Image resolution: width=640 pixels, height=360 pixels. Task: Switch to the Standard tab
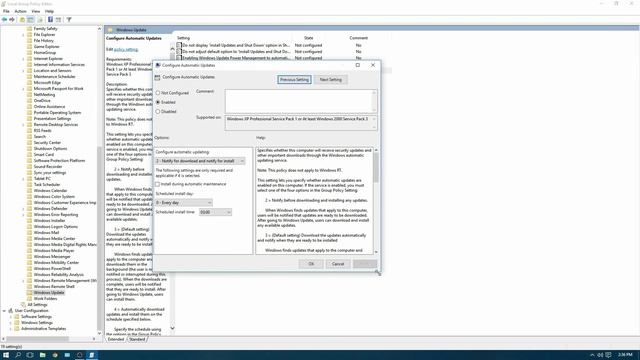coord(137,339)
